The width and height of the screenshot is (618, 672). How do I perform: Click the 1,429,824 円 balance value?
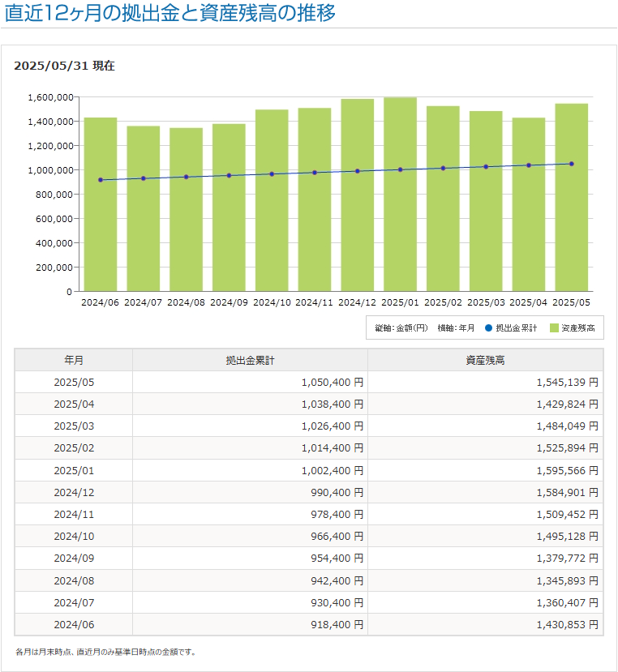[x=568, y=404]
